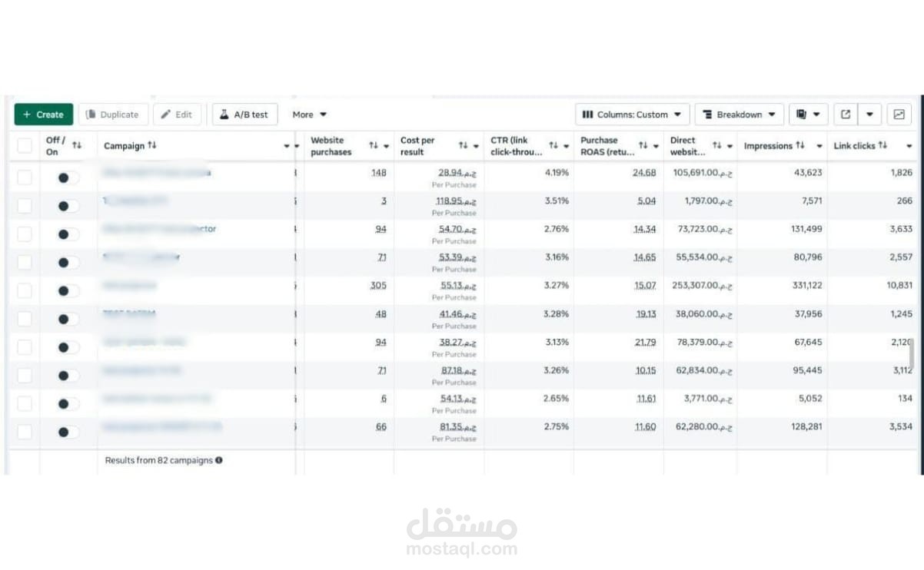Open Link clicks column options arrow
The image size is (924, 570).
[x=909, y=146]
